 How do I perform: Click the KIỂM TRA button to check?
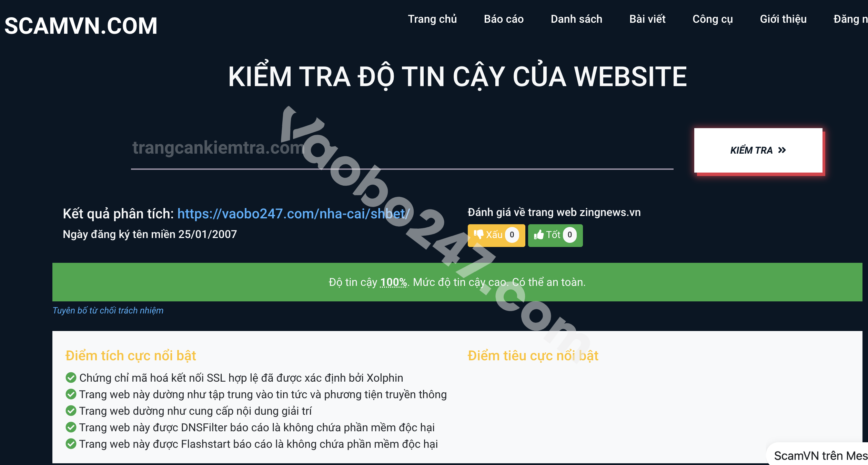(x=757, y=149)
